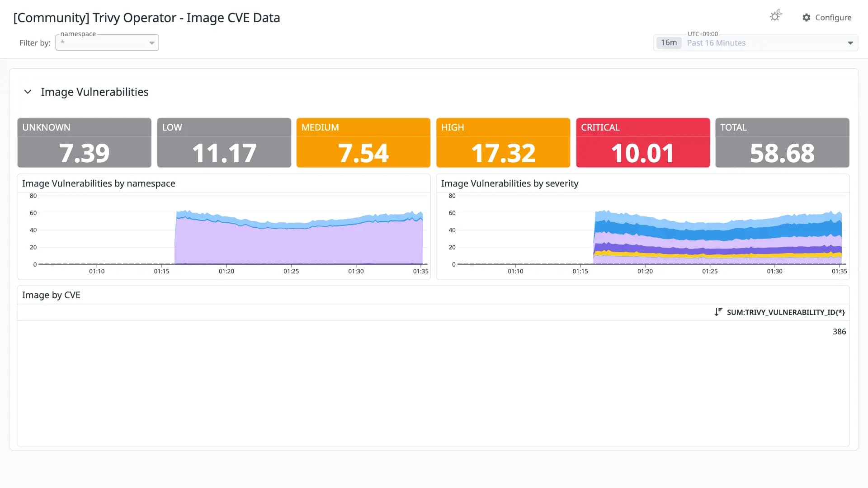Select the UNKNOWN vulnerabilities tile

coord(85,143)
